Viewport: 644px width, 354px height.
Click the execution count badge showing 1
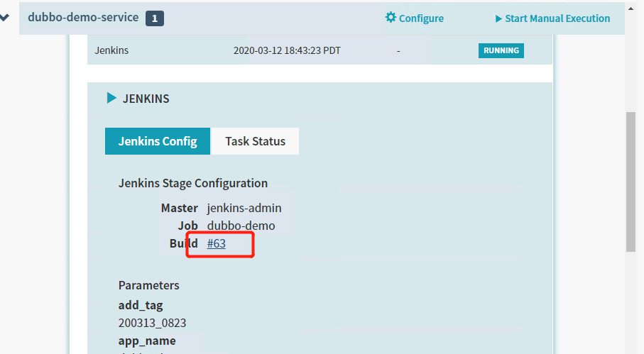[155, 18]
